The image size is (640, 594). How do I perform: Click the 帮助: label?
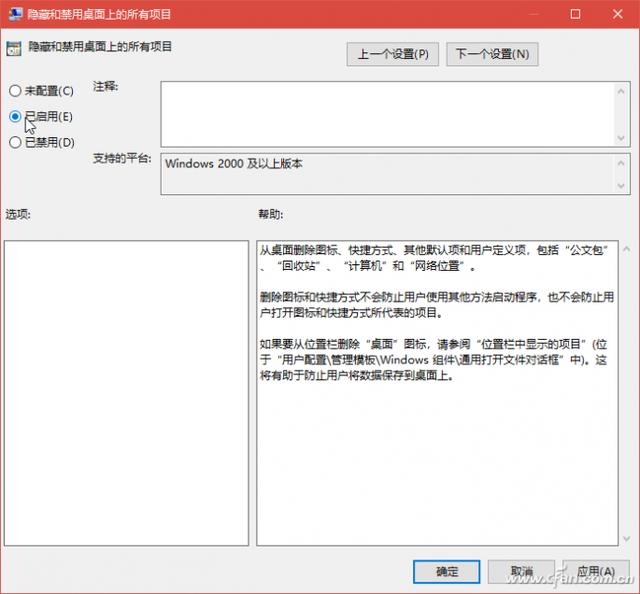pos(271,214)
